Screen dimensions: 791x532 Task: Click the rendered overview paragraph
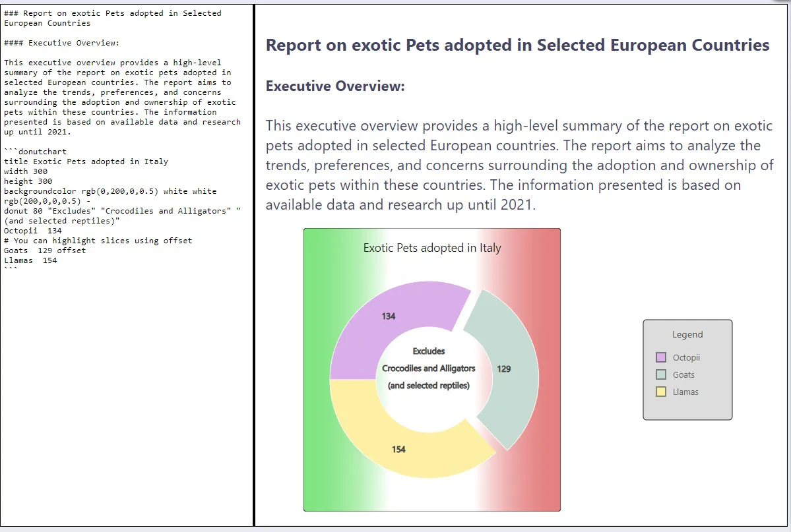pyautogui.click(x=520, y=165)
